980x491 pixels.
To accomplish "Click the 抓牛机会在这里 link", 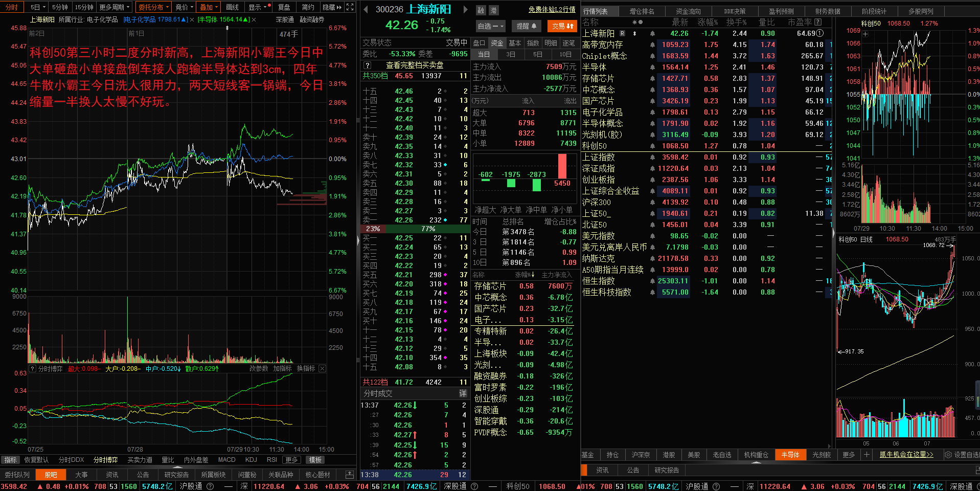I will tap(906, 454).
